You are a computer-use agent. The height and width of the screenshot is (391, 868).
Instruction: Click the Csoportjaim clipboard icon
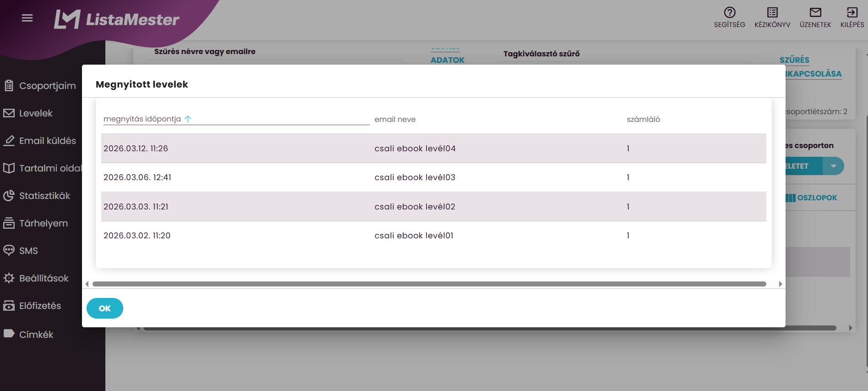pos(9,86)
